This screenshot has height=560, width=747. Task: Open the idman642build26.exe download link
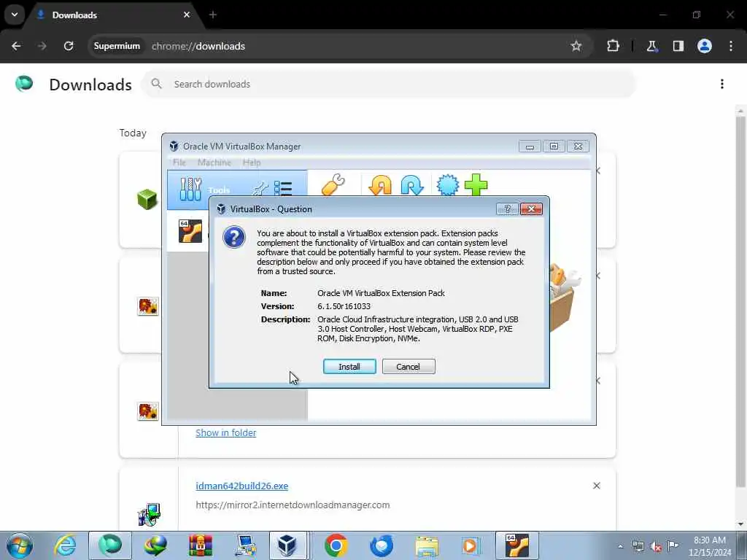[242, 486]
